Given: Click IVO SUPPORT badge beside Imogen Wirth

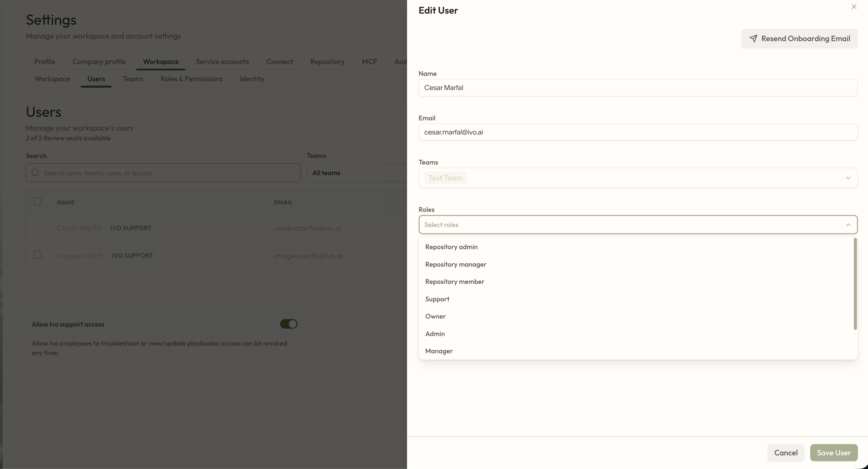Looking at the screenshot, I should point(132,256).
